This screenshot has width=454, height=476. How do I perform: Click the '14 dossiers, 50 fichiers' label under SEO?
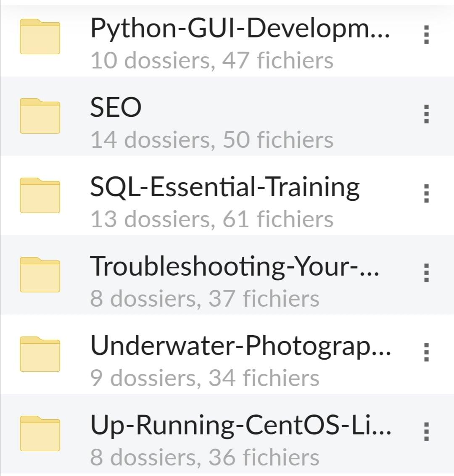[211, 139]
